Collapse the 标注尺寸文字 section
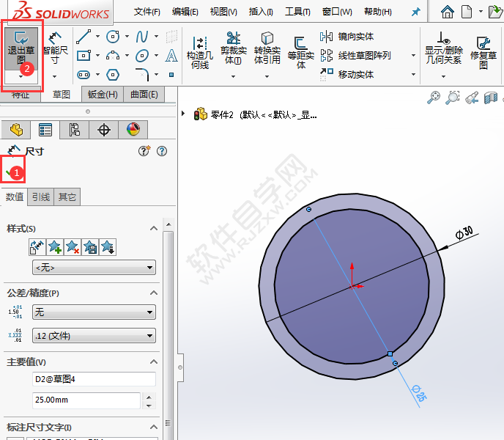The image size is (504, 440). 154,427
